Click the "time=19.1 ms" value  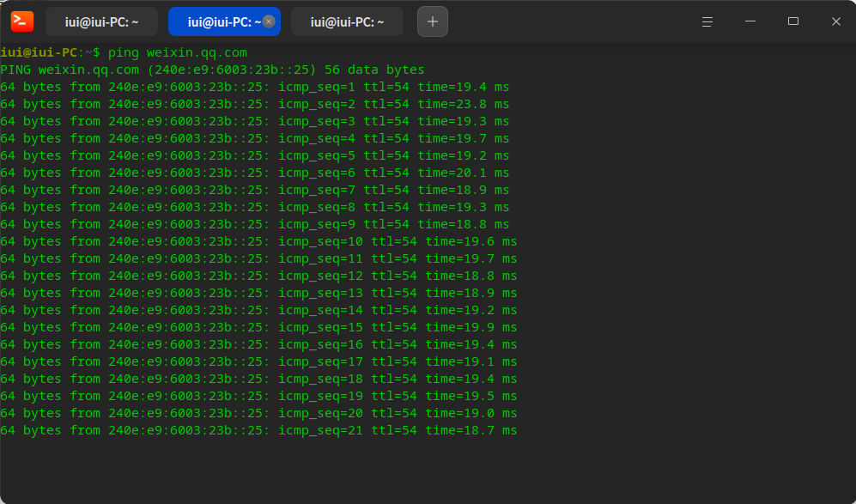pyautogui.click(x=471, y=361)
